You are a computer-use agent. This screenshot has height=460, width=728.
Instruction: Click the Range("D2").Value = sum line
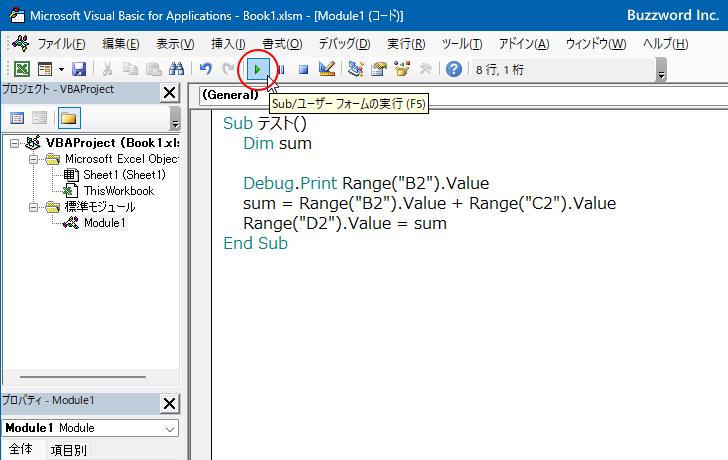point(344,223)
